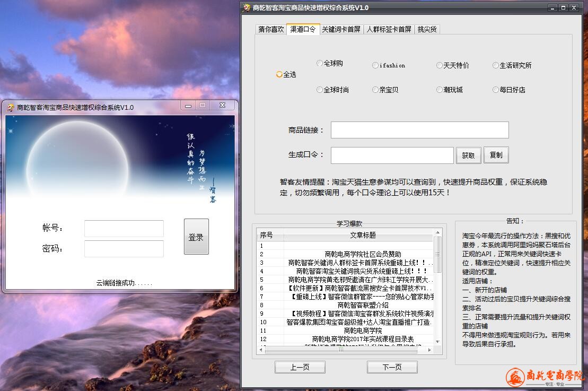Screen dimensions: 588x391
Task: Click the vertical scrollbar thumb of the article list
Action: pos(437,255)
